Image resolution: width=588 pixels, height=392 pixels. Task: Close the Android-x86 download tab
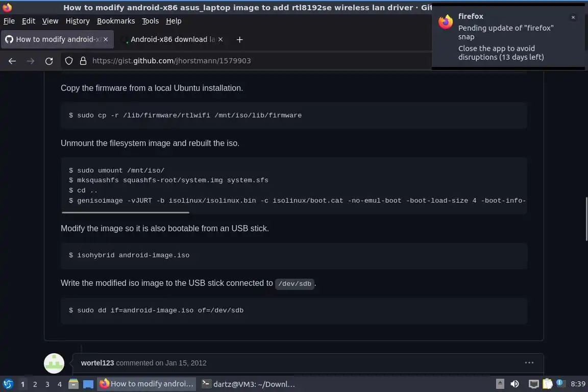click(x=220, y=39)
